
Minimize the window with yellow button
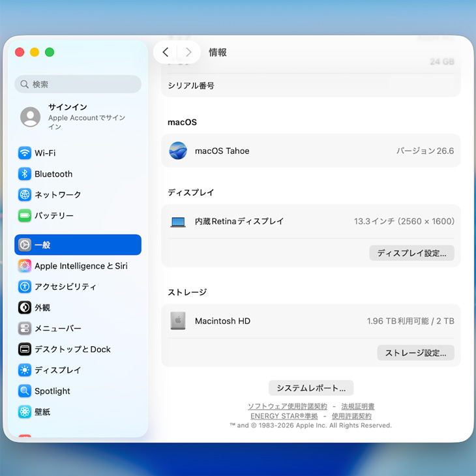35,52
